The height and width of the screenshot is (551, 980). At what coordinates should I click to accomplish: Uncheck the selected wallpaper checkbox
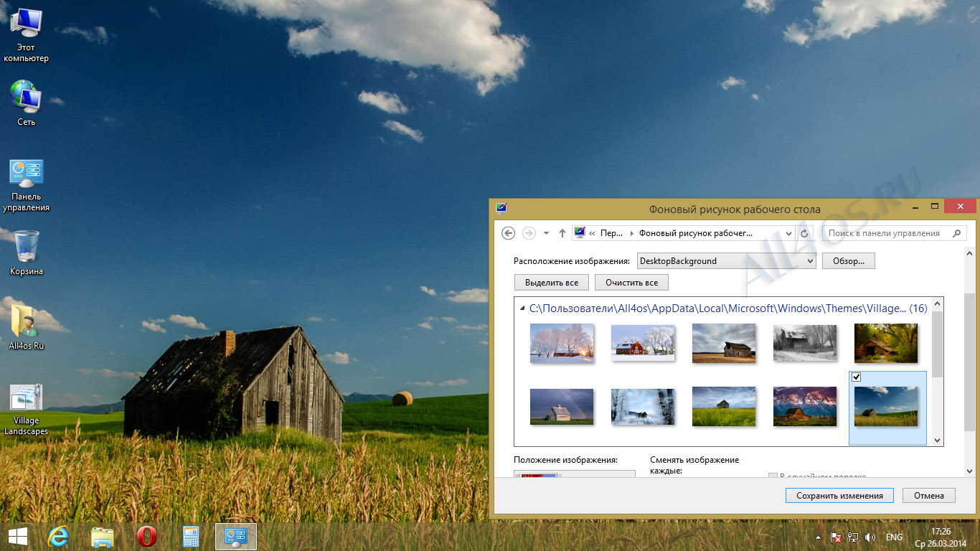(x=856, y=377)
